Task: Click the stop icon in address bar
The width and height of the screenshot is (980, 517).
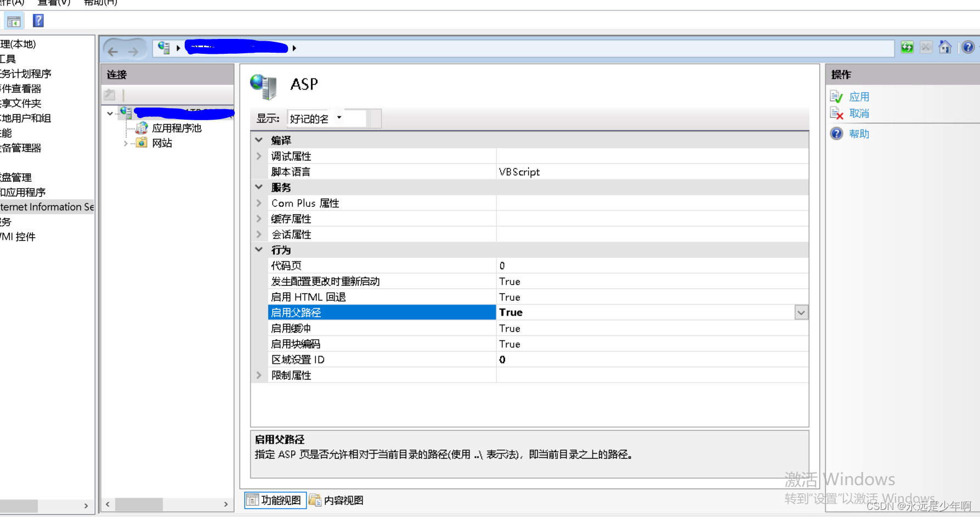Action: (x=926, y=47)
